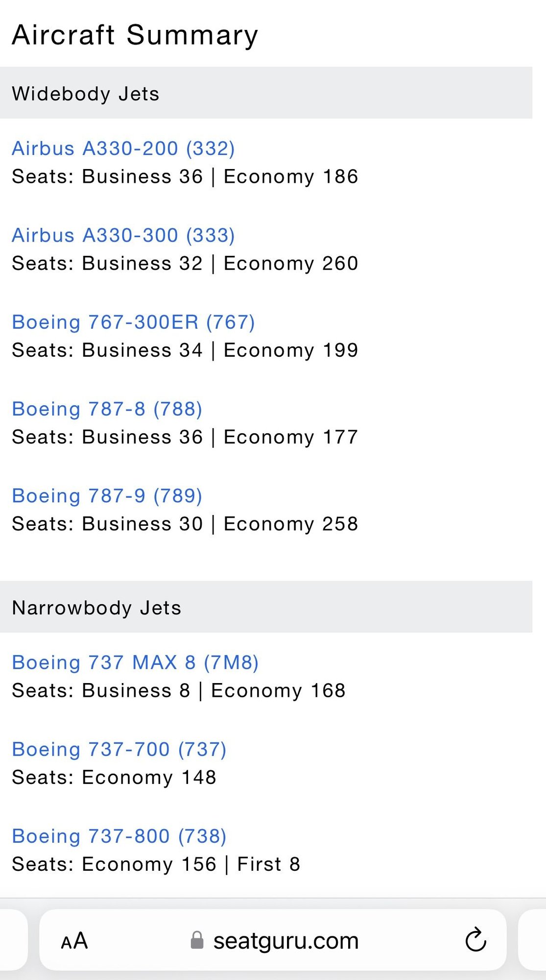Click the Widebody Jets section header

86,94
